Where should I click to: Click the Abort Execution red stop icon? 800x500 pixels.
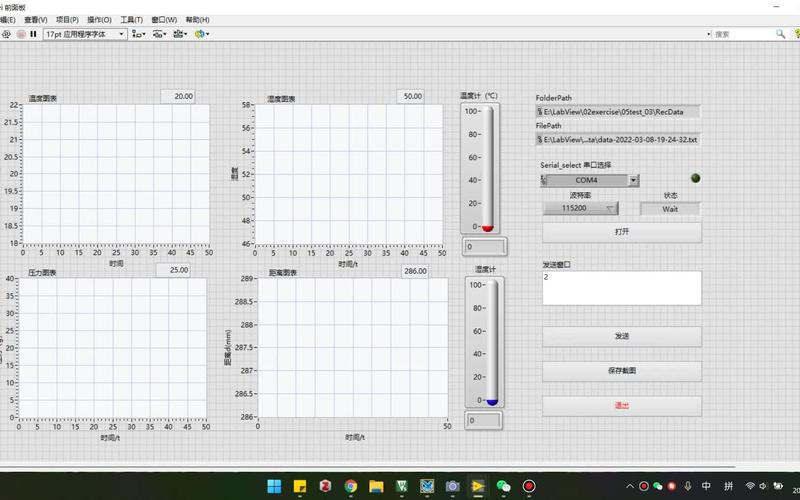pos(21,34)
